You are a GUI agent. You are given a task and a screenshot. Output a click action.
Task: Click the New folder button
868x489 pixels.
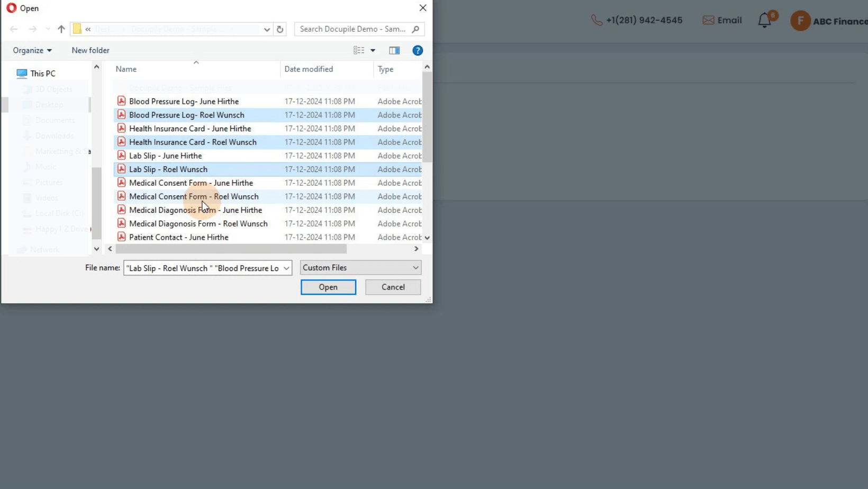(91, 50)
